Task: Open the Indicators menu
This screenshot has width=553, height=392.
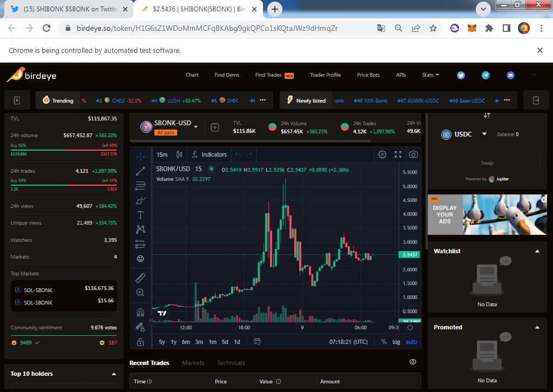Action: (x=210, y=154)
